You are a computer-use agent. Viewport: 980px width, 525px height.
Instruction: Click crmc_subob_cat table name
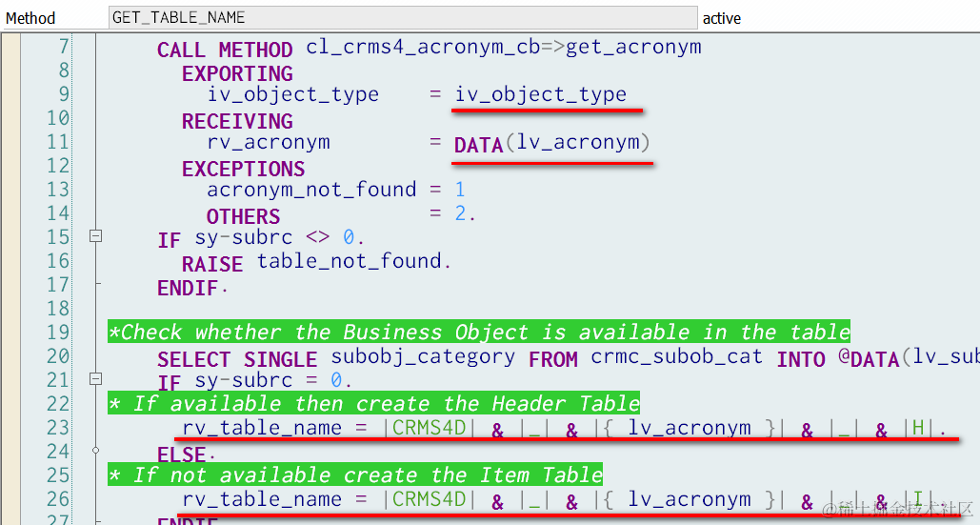[x=677, y=356]
